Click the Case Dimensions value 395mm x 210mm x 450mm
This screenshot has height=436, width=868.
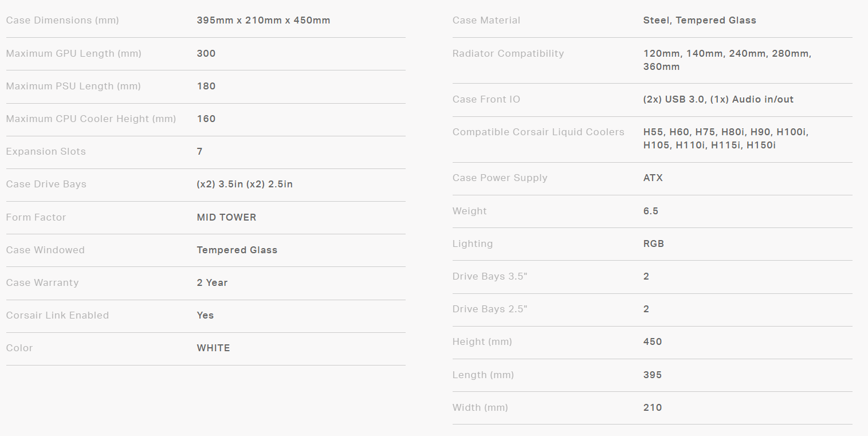click(263, 21)
